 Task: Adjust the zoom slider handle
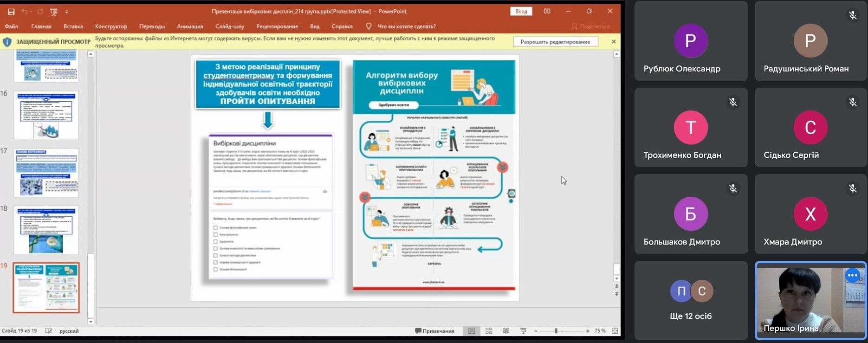[x=556, y=331]
